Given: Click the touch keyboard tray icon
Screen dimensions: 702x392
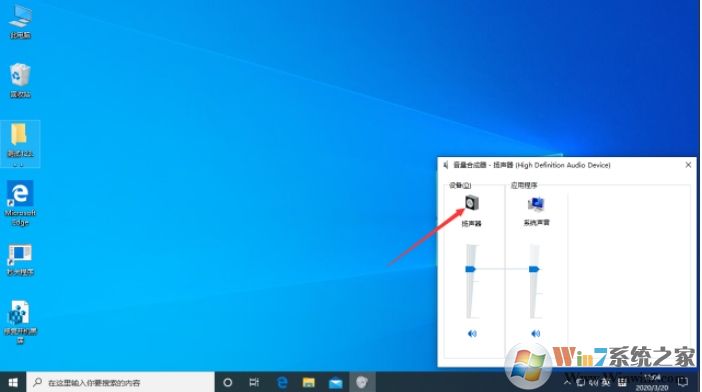Looking at the screenshot, I should [622, 382].
